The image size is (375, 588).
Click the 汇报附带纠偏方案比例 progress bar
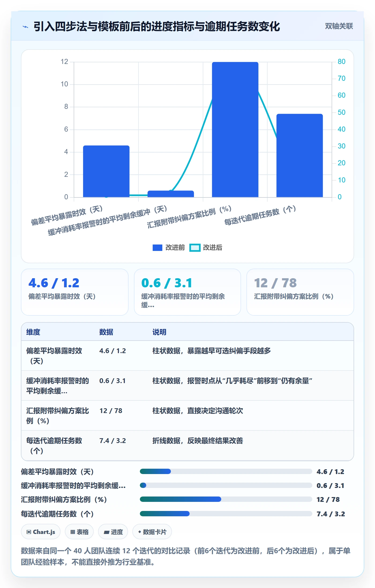226,499
